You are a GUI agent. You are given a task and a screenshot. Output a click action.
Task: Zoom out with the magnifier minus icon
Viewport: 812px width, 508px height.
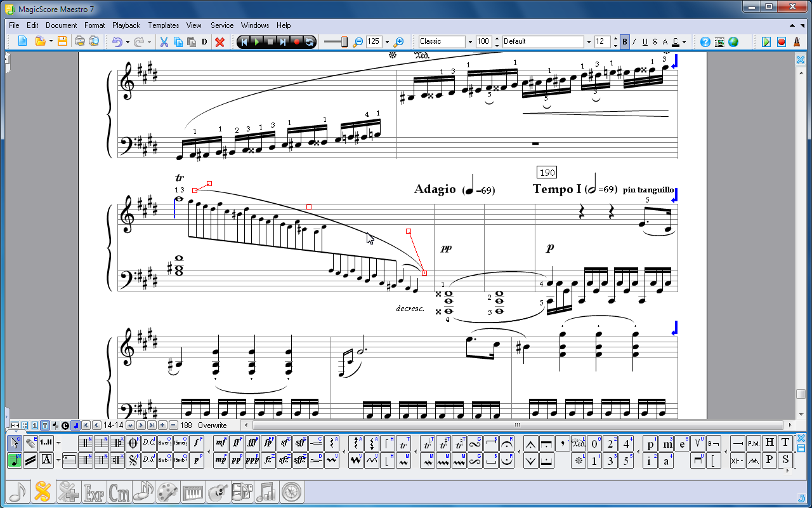(358, 42)
